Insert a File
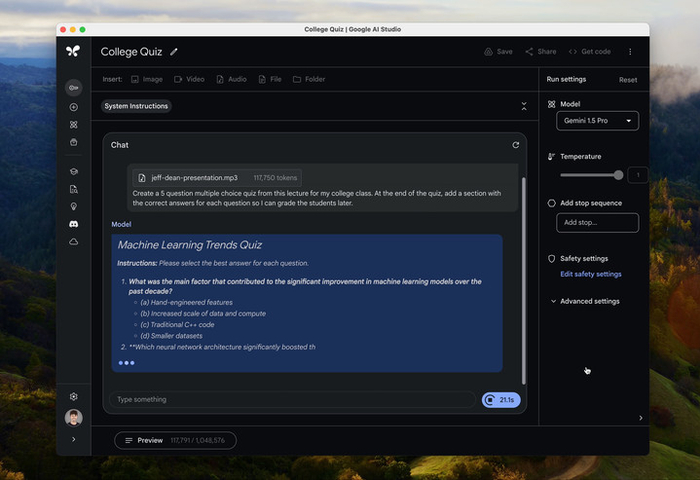This screenshot has width=700, height=480. 270,79
